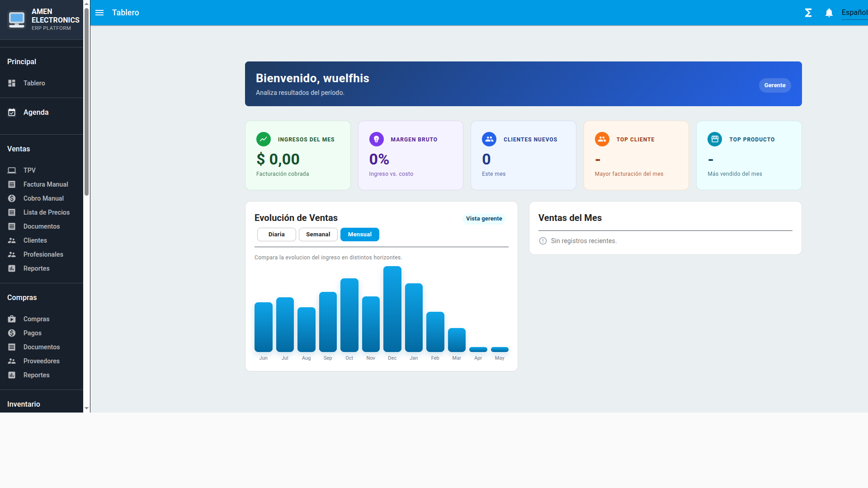Click the Ingresos del Mes card value $ 0,00
The height and width of the screenshot is (488, 868).
tap(278, 159)
